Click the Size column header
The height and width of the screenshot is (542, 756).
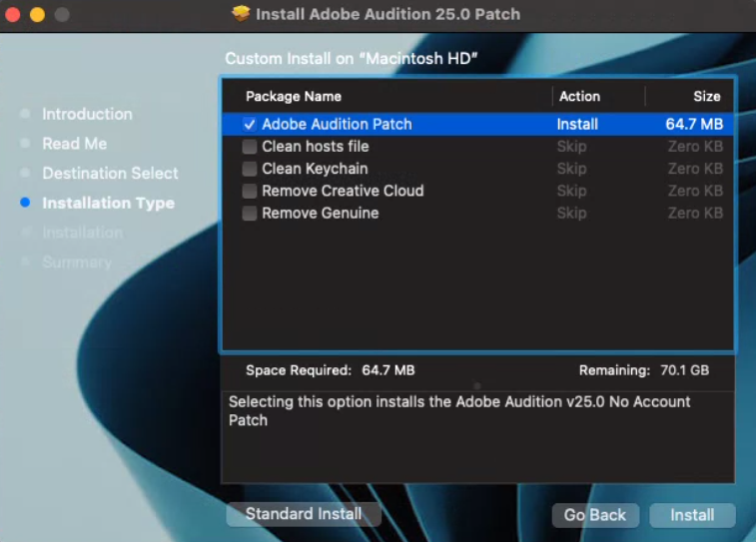pos(706,97)
